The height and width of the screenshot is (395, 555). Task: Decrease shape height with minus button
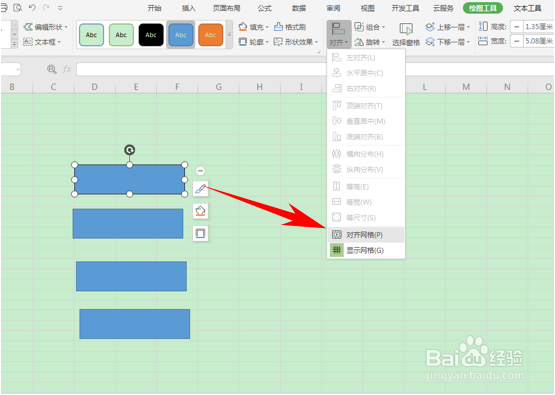coord(516,27)
